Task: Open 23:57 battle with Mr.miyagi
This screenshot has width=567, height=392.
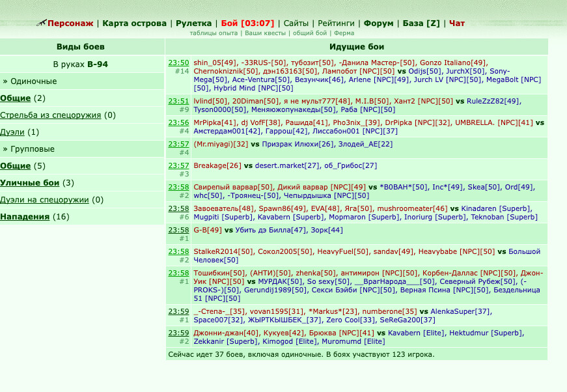Action: (x=178, y=144)
